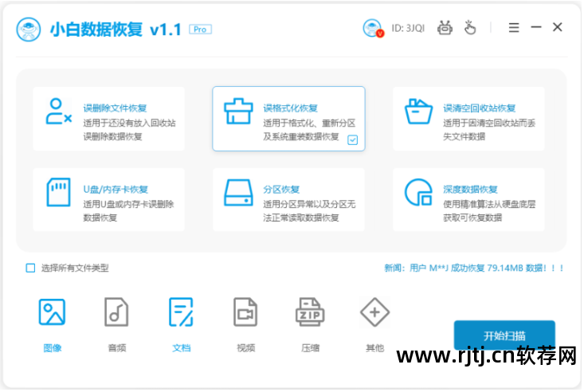Open the user avatar with ID 3JQI
The height and width of the screenshot is (392, 584).
coord(373,28)
